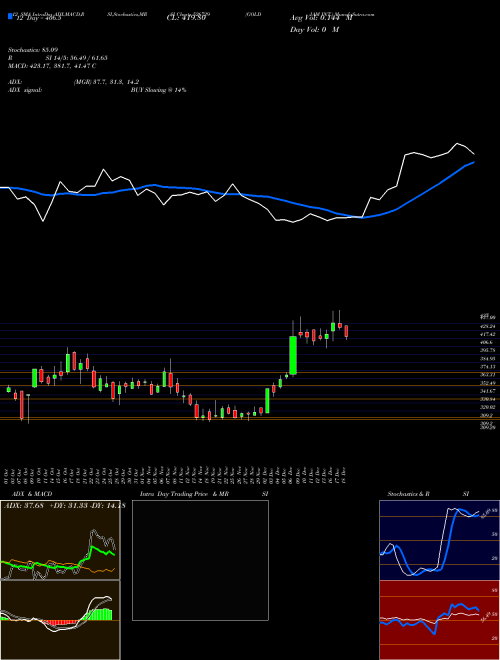The width and height of the screenshot is (500, 660).
Task: Click the empty Intra Day Trading Price panel
Action: 200,560
